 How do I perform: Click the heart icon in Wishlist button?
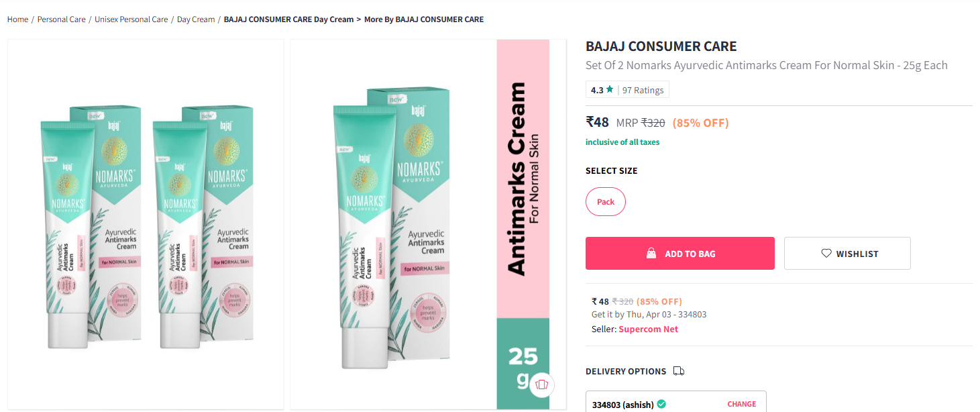[826, 254]
